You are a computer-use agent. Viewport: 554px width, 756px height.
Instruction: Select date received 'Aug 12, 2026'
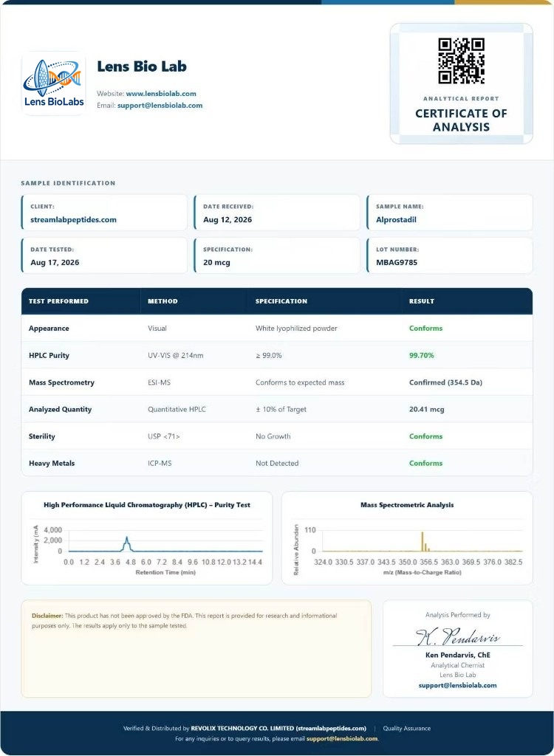[x=228, y=220]
